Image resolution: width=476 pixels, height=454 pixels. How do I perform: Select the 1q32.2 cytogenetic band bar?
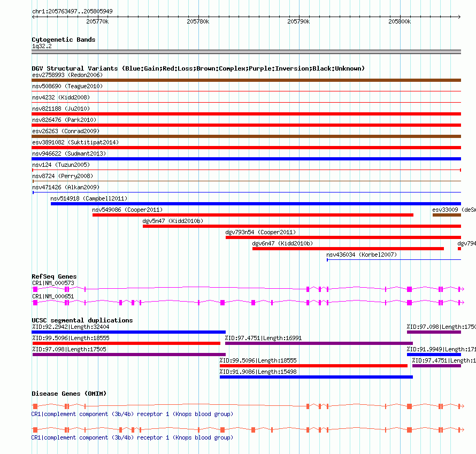coord(246,52)
